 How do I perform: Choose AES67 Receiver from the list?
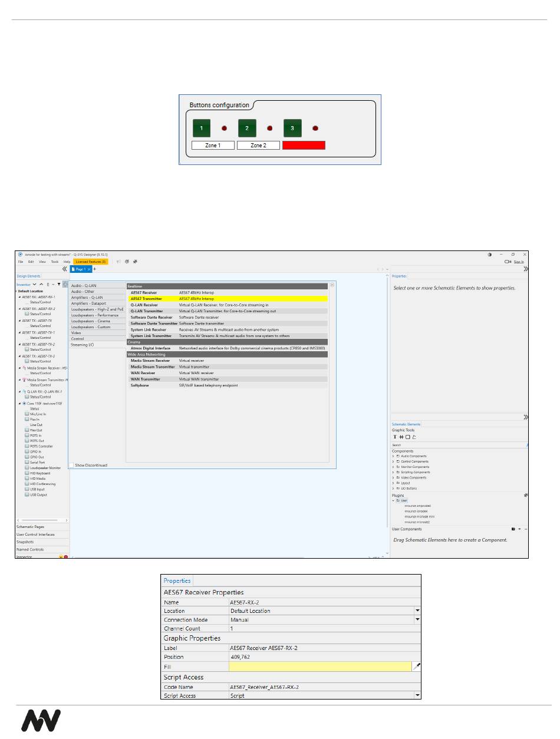coord(227,292)
